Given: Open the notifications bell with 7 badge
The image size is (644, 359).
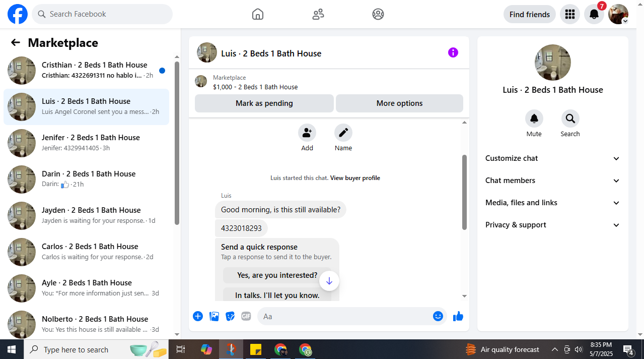Looking at the screenshot, I should (594, 14).
